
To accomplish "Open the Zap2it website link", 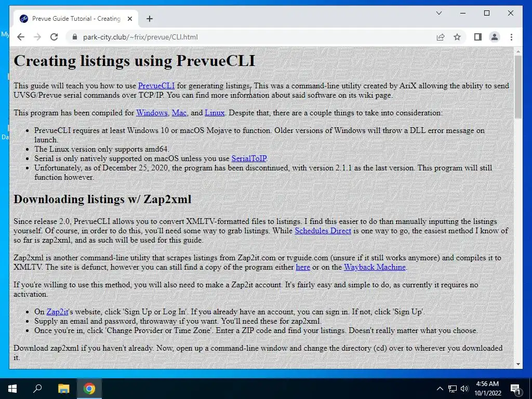I will 57,312.
